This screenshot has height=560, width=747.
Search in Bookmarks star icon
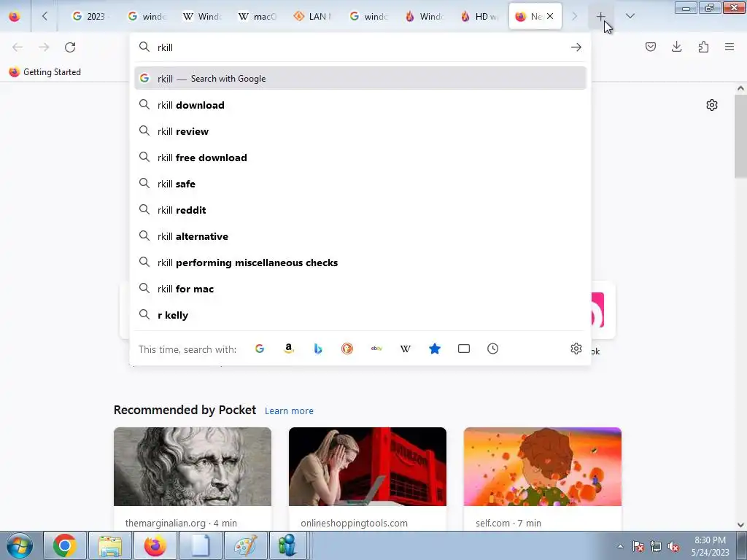click(x=435, y=349)
